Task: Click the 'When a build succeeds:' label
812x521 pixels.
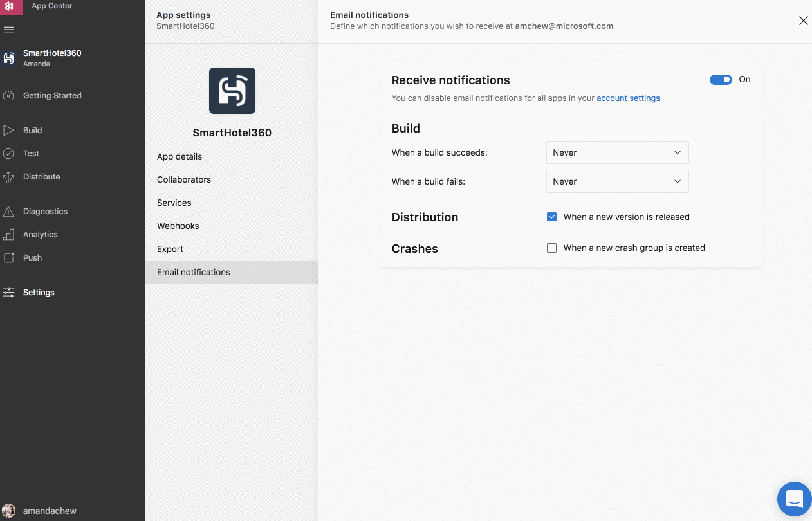Action: pyautogui.click(x=439, y=152)
